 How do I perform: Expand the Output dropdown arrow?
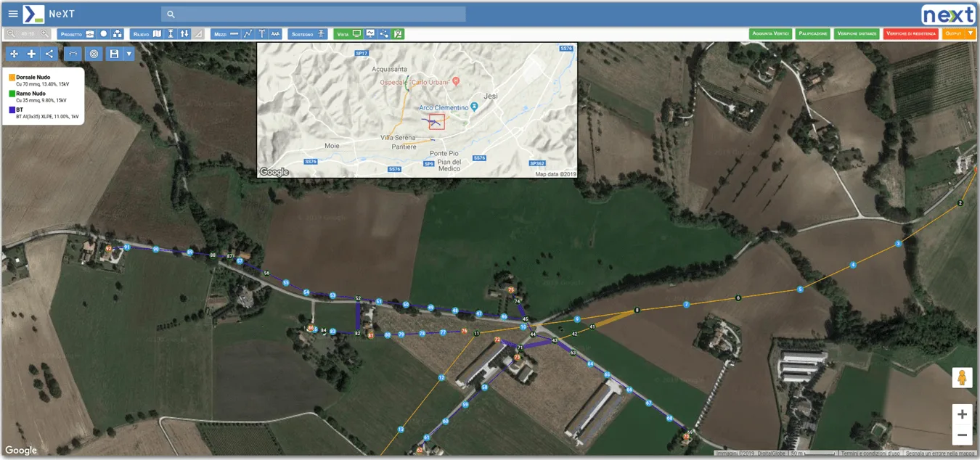click(971, 34)
